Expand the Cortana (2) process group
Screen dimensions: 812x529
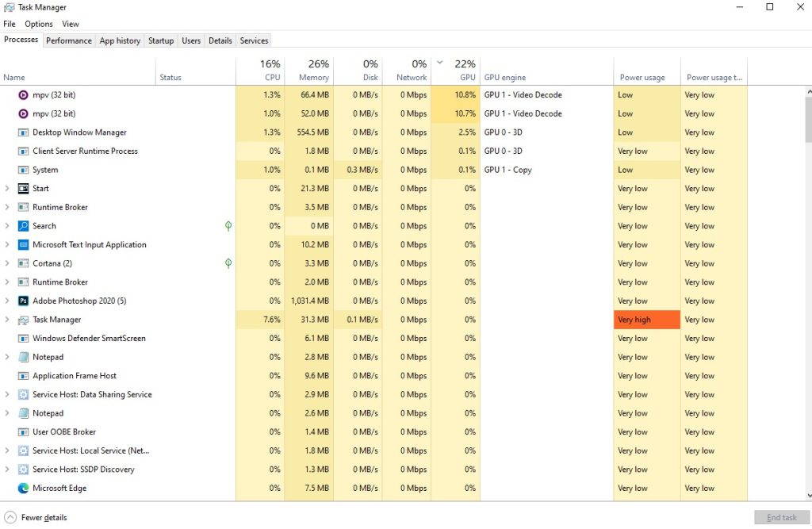coord(7,263)
